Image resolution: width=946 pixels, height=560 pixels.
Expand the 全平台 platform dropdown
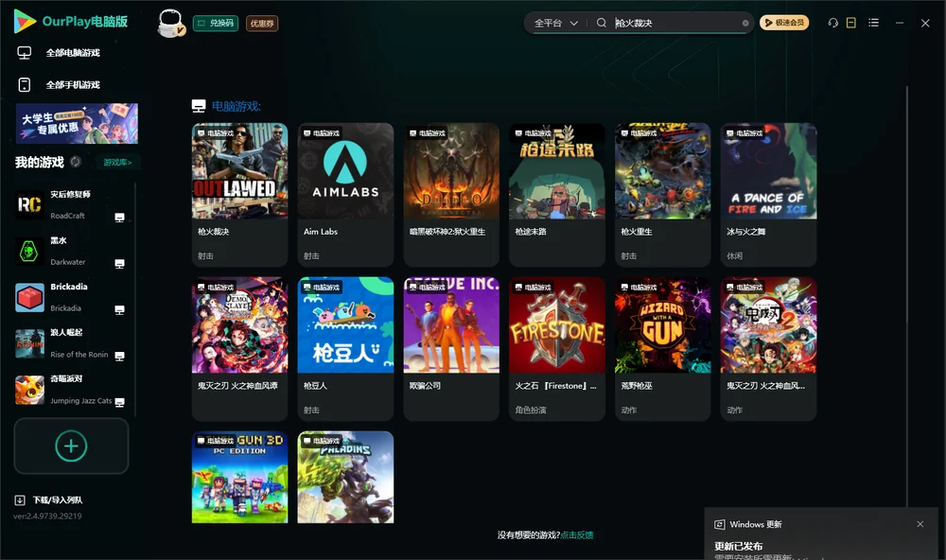[x=555, y=23]
